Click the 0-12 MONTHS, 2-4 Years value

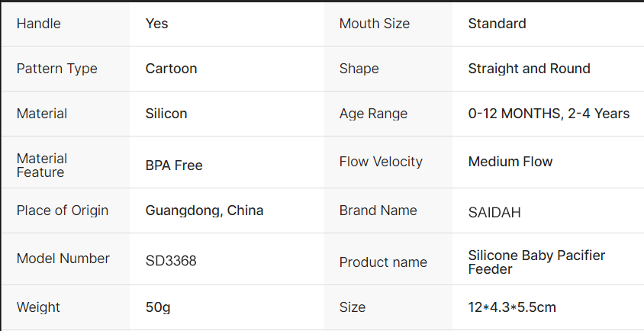coord(549,114)
